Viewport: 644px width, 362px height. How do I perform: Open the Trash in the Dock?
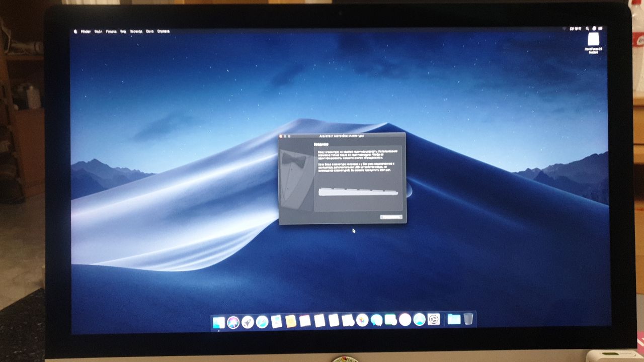468,319
